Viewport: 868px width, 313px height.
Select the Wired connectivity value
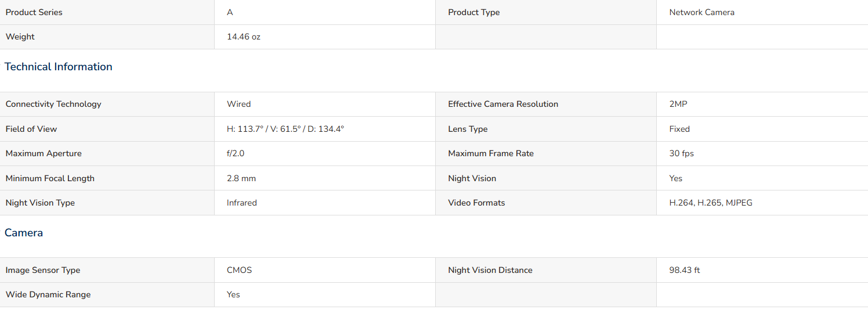[x=238, y=104]
